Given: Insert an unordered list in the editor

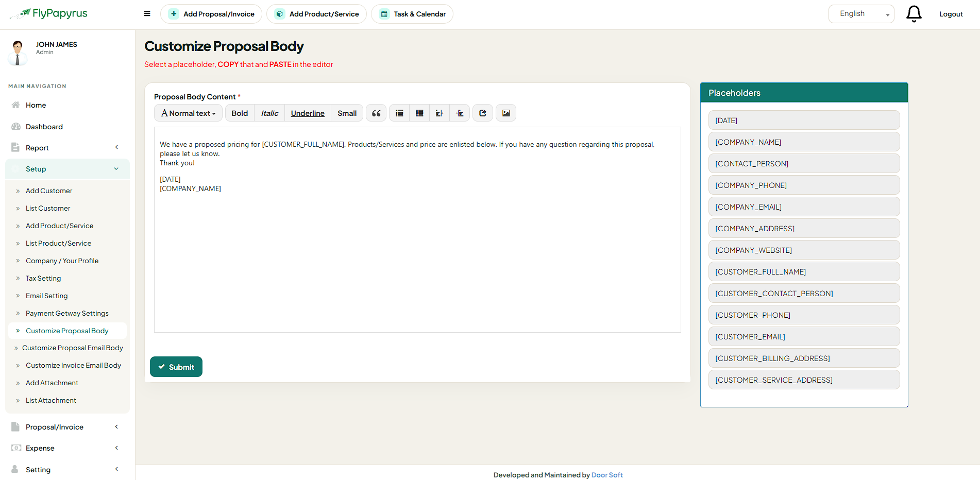Looking at the screenshot, I should [x=399, y=113].
